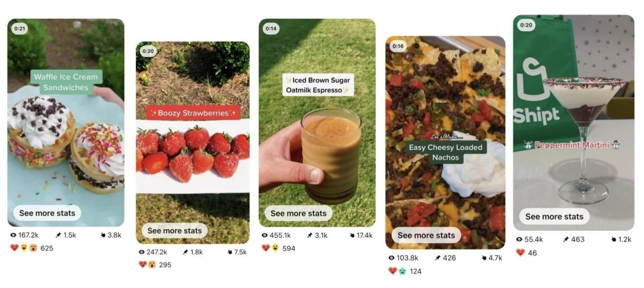Open the Boozy Strawberries video thumbnail
This screenshot has height=288, width=644.
point(193,143)
